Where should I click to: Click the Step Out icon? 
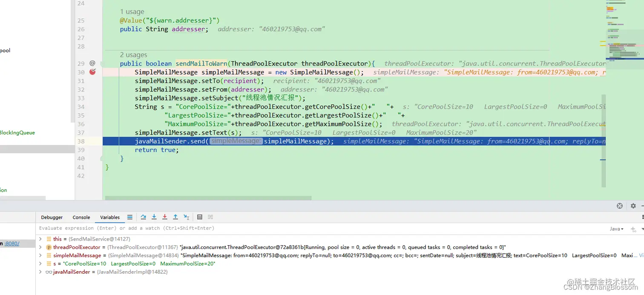coord(175,217)
